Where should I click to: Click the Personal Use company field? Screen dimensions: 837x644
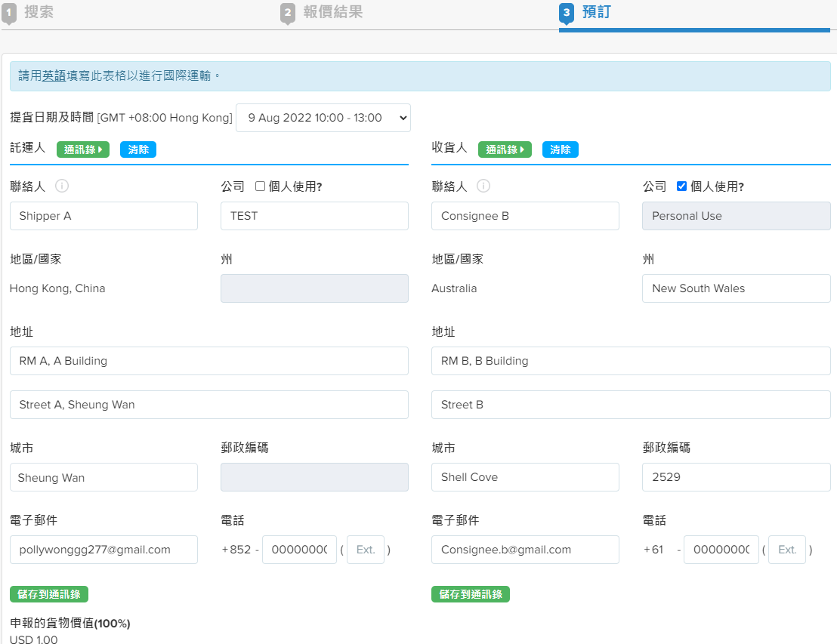coord(736,216)
